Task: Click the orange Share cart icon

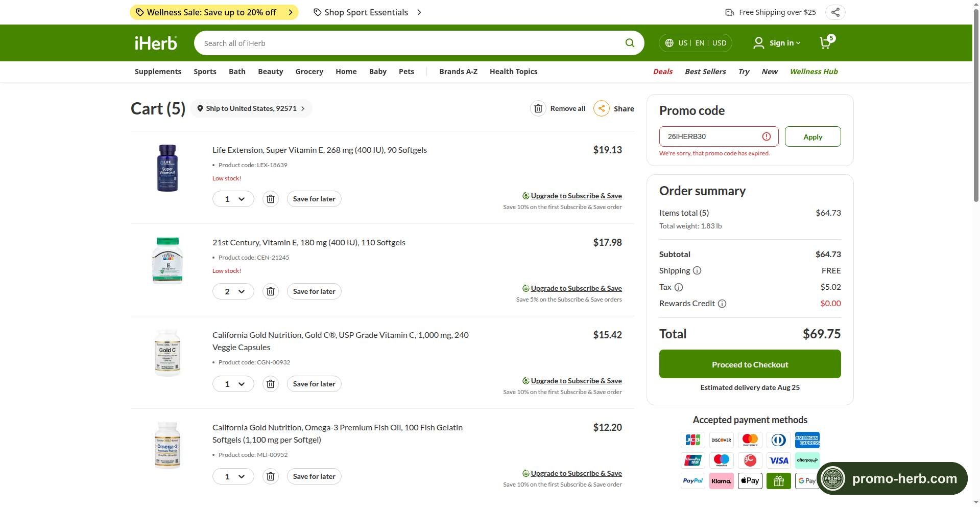Action: click(602, 108)
